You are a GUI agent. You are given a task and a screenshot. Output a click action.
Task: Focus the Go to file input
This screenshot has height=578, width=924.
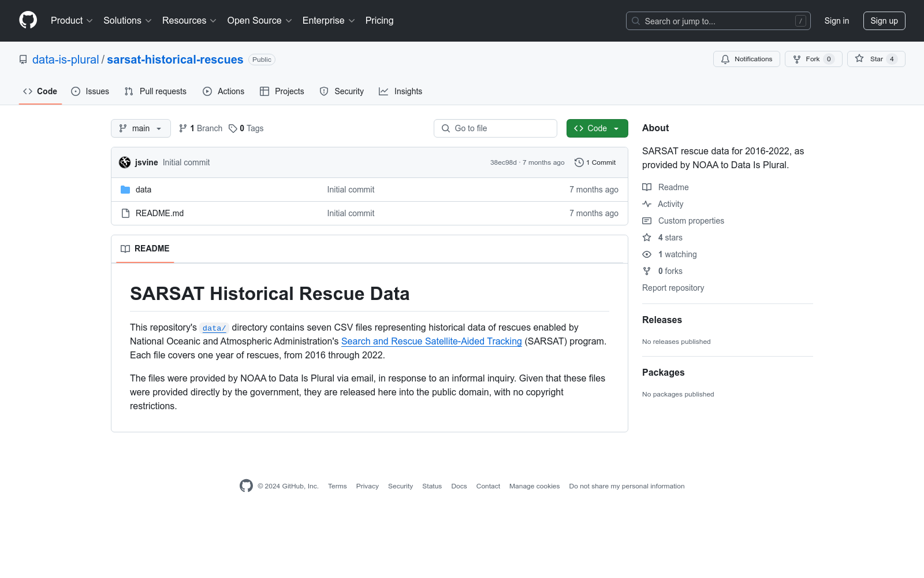(495, 128)
